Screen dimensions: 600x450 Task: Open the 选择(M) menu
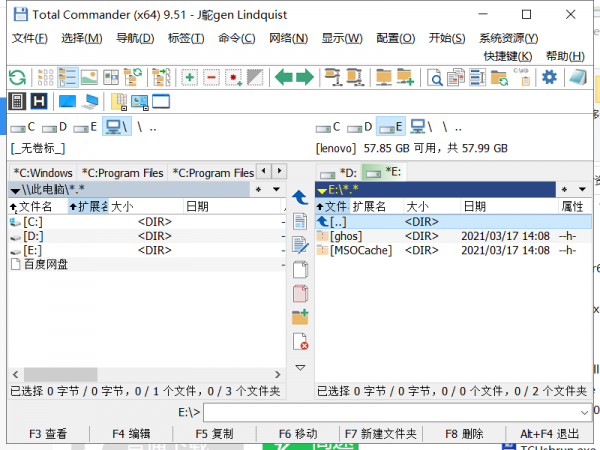click(x=82, y=38)
